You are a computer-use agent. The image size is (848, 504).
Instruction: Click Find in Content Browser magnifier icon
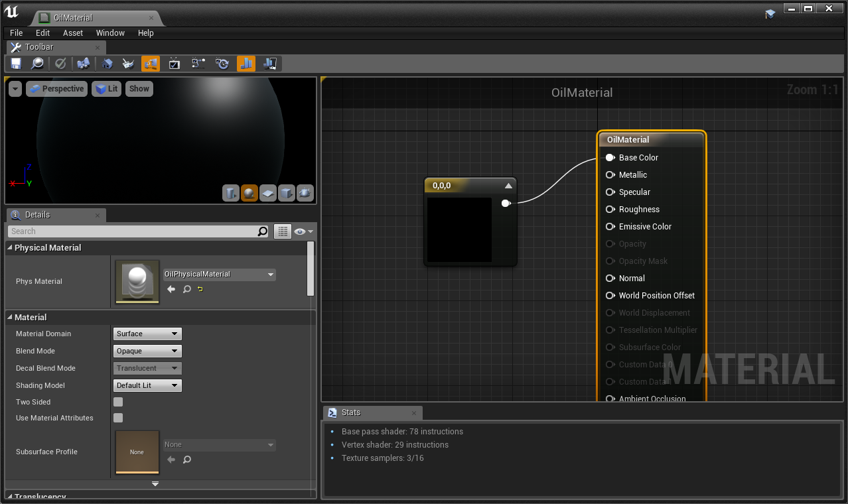coord(38,64)
